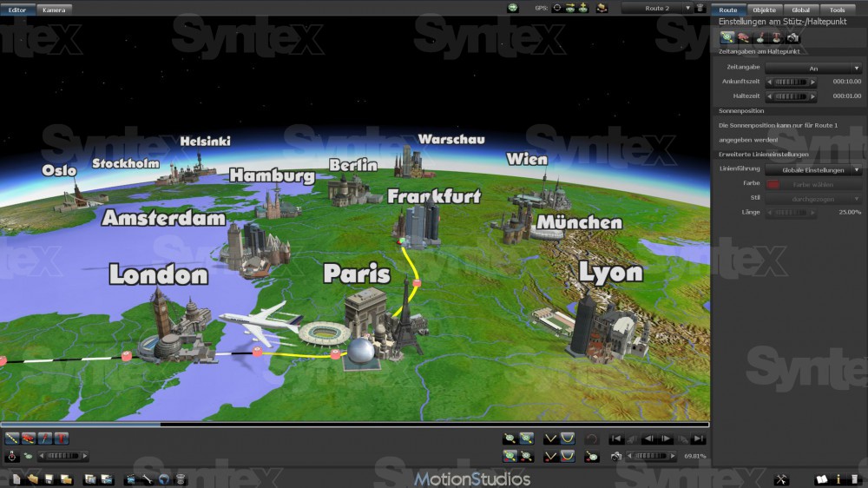This screenshot has height=488, width=868.
Task: Click the undo circular arrow button
Action: coord(592,439)
